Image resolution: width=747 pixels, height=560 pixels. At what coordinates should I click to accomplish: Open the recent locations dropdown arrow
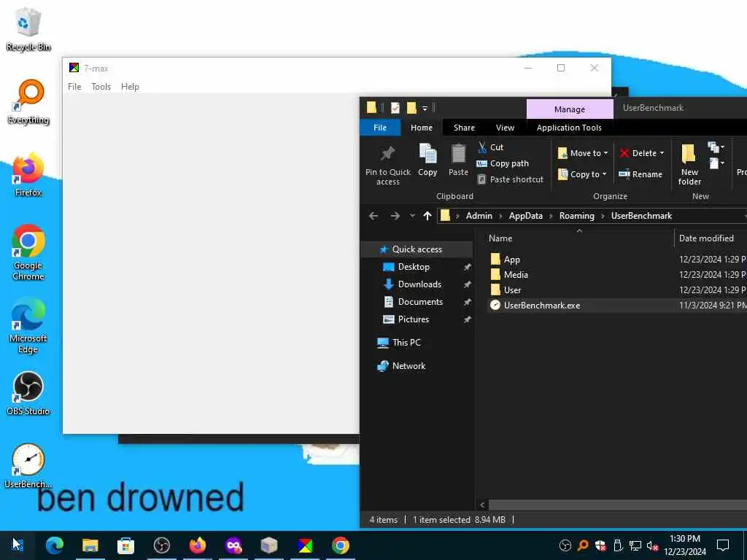(412, 216)
